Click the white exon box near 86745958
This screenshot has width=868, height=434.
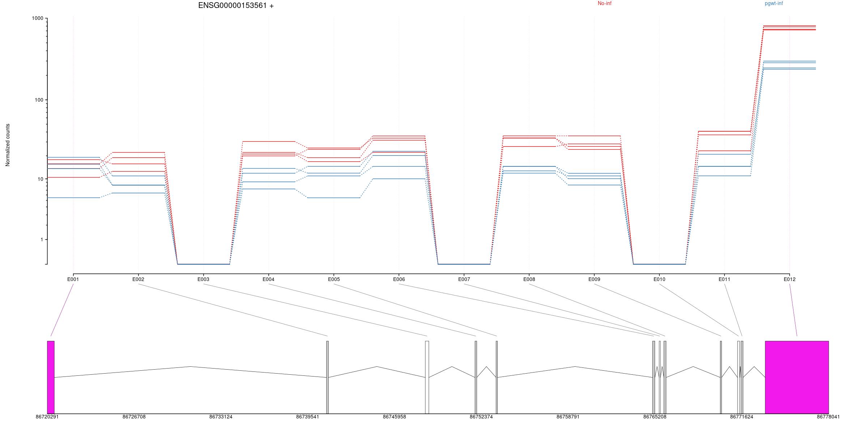[x=427, y=377]
